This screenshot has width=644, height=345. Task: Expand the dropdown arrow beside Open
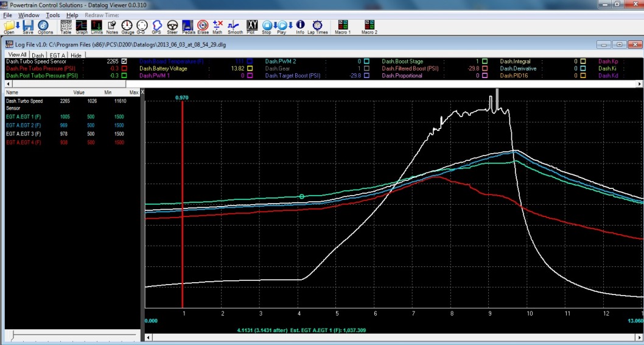[x=17, y=25]
